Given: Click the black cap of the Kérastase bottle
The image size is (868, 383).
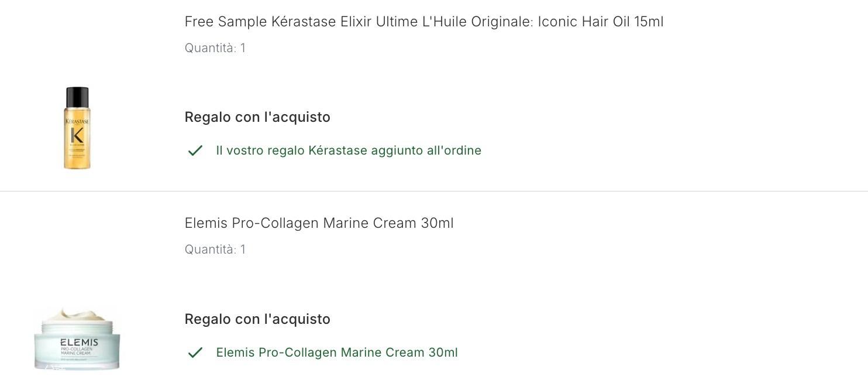Looking at the screenshot, I should pos(77,97).
